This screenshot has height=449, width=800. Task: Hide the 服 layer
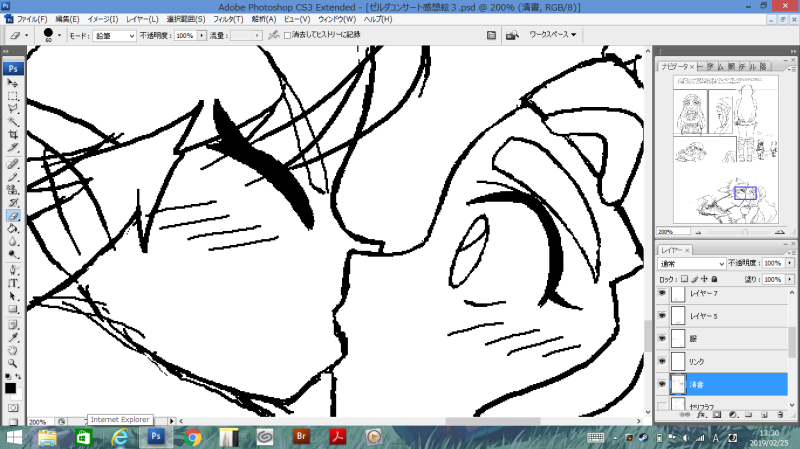click(x=662, y=338)
